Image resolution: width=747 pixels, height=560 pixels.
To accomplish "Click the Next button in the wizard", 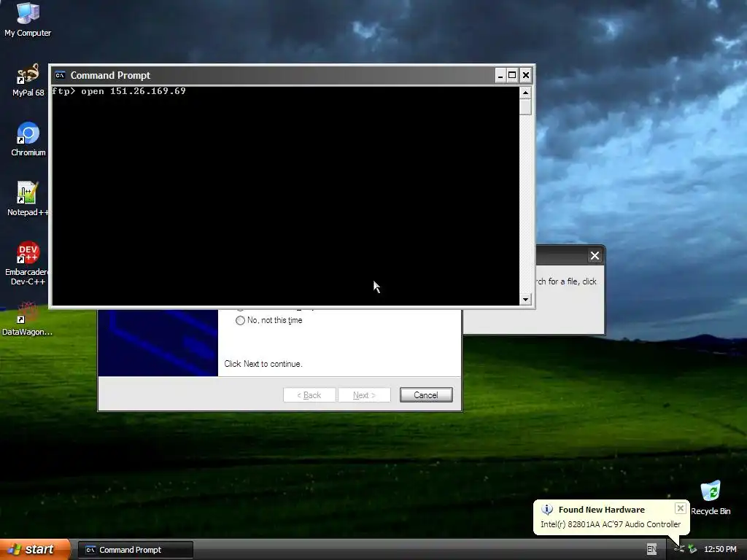I will point(364,394).
